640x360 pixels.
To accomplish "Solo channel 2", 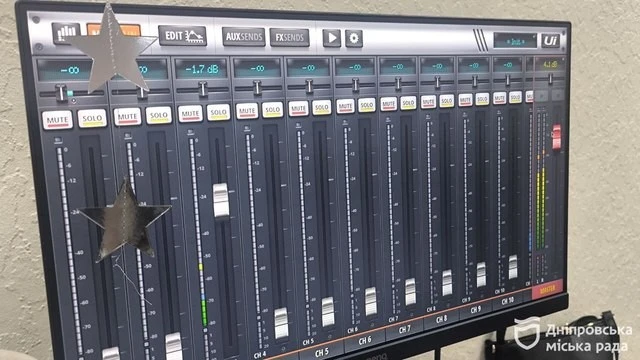I will [159, 115].
